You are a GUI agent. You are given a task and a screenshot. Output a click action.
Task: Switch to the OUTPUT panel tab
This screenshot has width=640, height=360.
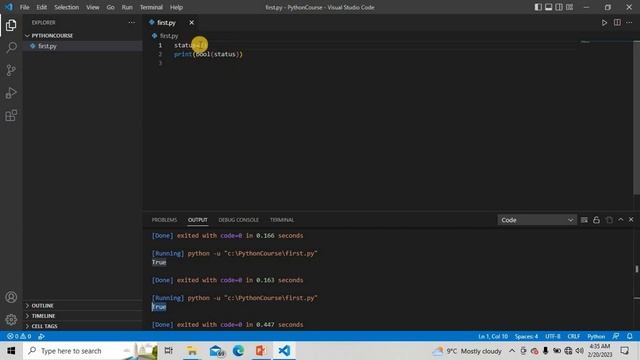[198, 220]
